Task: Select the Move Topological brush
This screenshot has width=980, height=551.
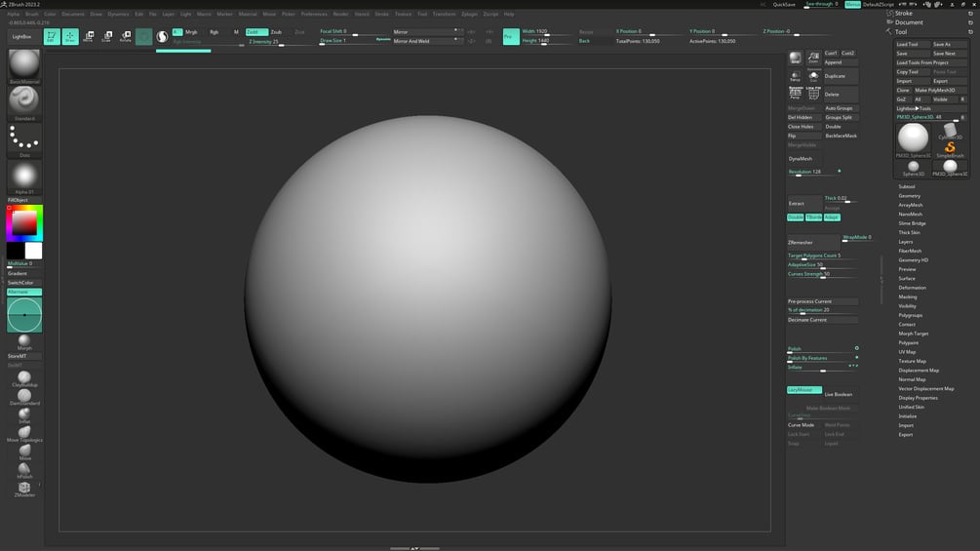Action: pyautogui.click(x=24, y=434)
